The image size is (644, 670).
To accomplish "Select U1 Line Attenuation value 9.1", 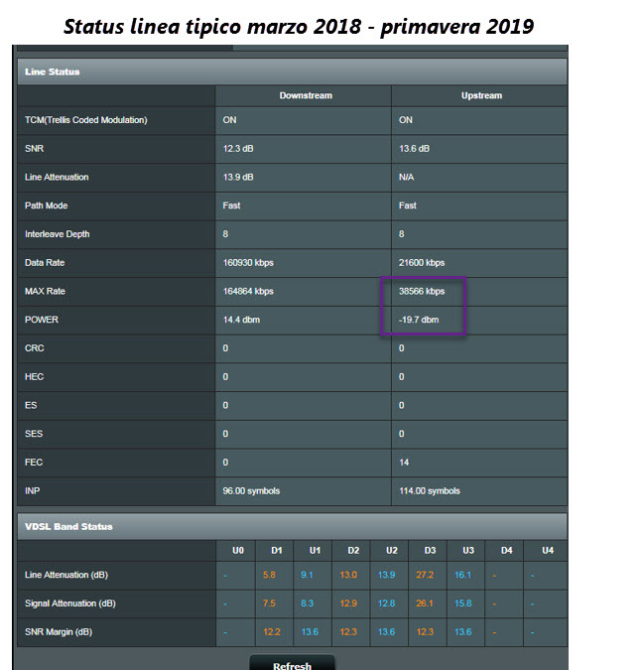I will [307, 575].
